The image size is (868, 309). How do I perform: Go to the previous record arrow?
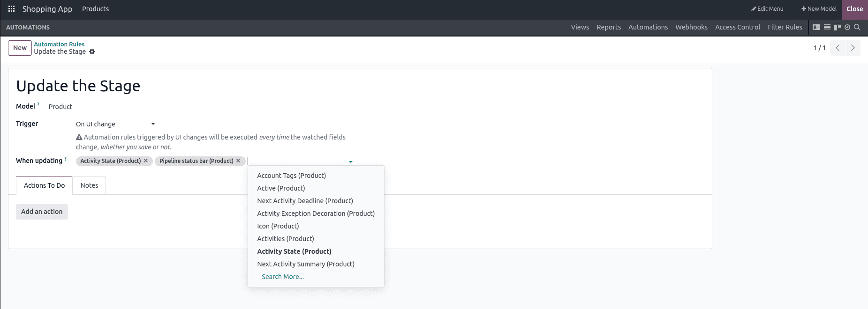tap(838, 48)
